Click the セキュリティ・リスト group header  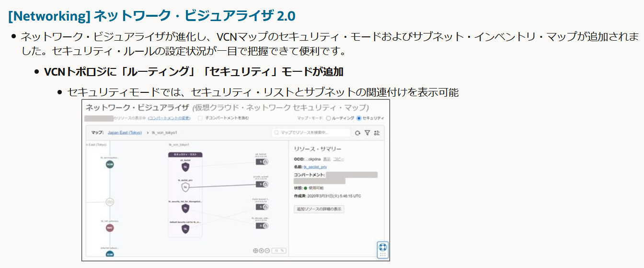185,155
